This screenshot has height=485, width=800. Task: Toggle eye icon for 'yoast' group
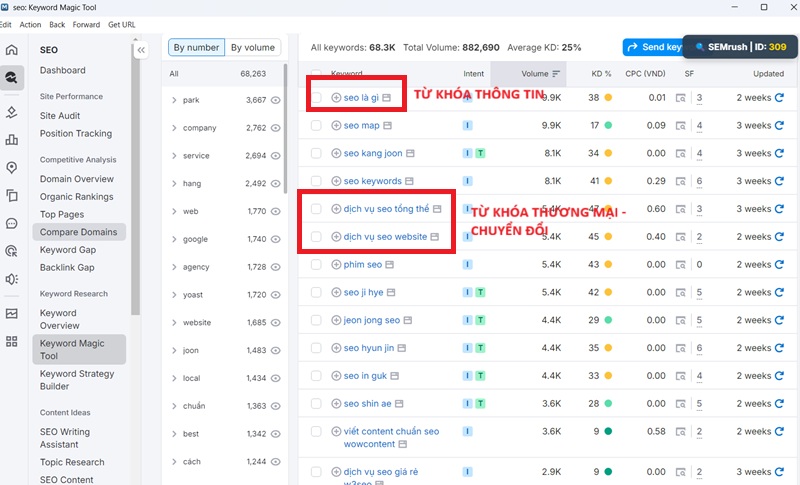pyautogui.click(x=276, y=295)
